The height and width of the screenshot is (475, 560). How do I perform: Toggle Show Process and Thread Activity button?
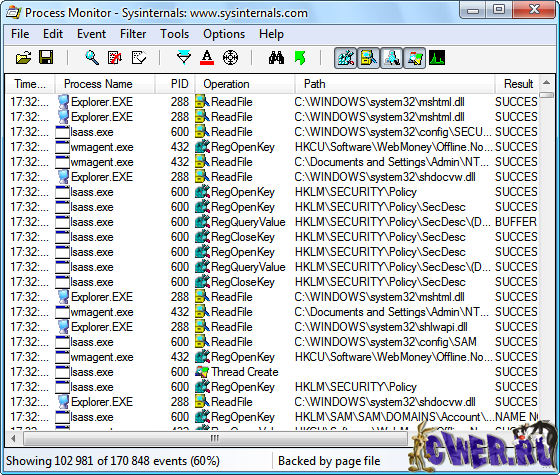click(414, 58)
